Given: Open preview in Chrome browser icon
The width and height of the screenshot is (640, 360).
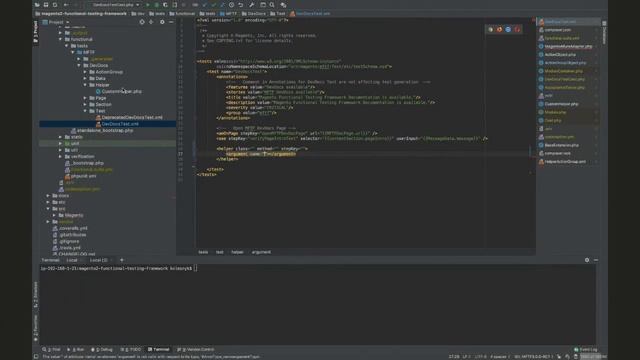Looking at the screenshot, I should tap(491, 29).
